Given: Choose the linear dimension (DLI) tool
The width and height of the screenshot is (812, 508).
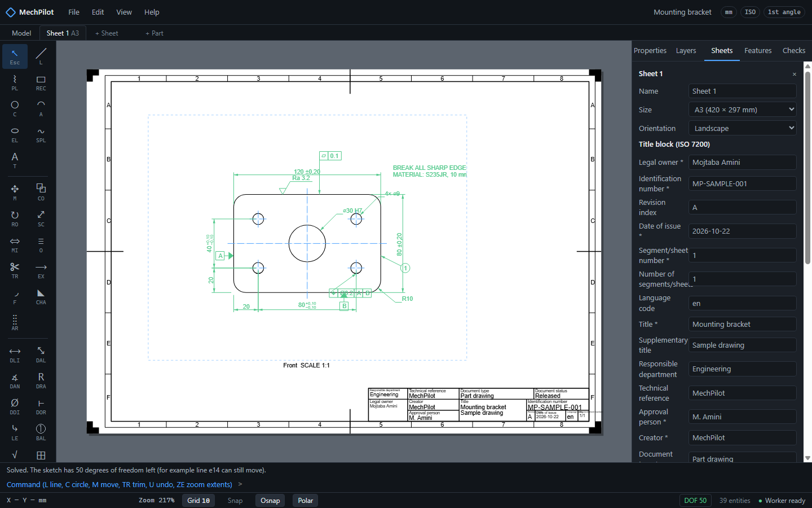Looking at the screenshot, I should pos(15,354).
